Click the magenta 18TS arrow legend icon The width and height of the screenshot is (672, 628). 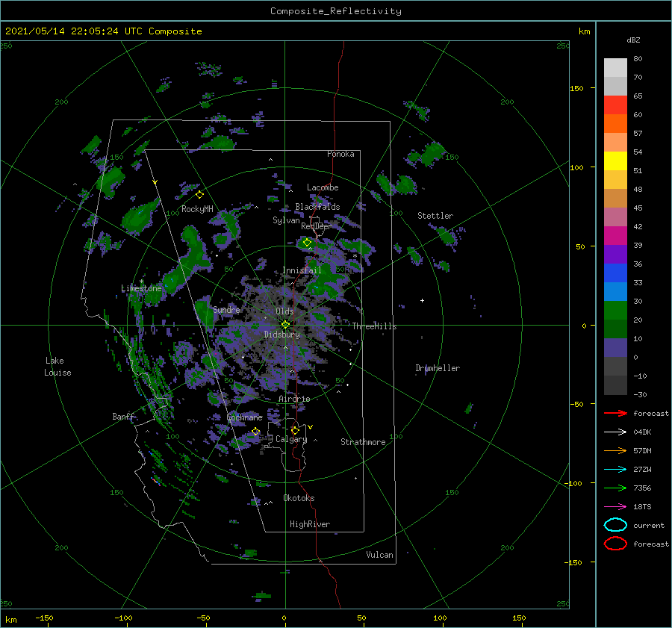(615, 507)
